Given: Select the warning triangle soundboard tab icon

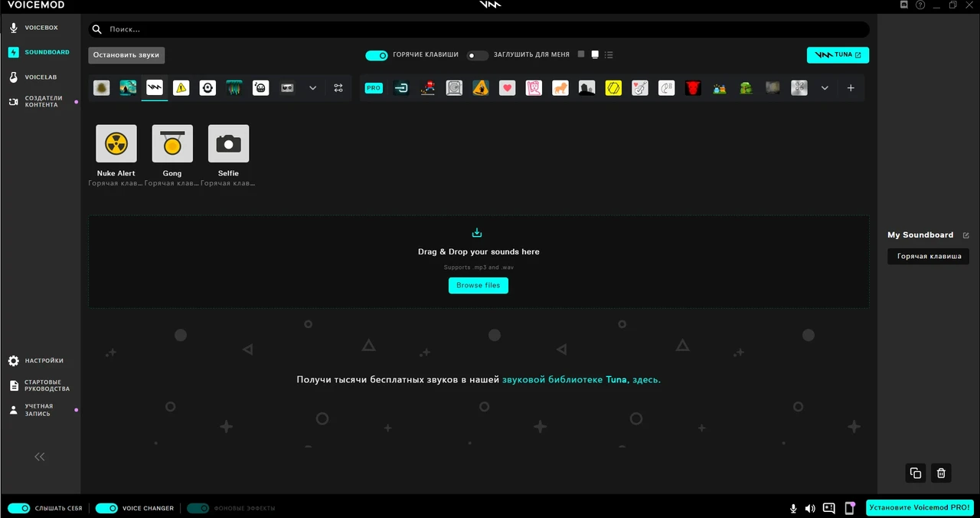Looking at the screenshot, I should click(181, 87).
